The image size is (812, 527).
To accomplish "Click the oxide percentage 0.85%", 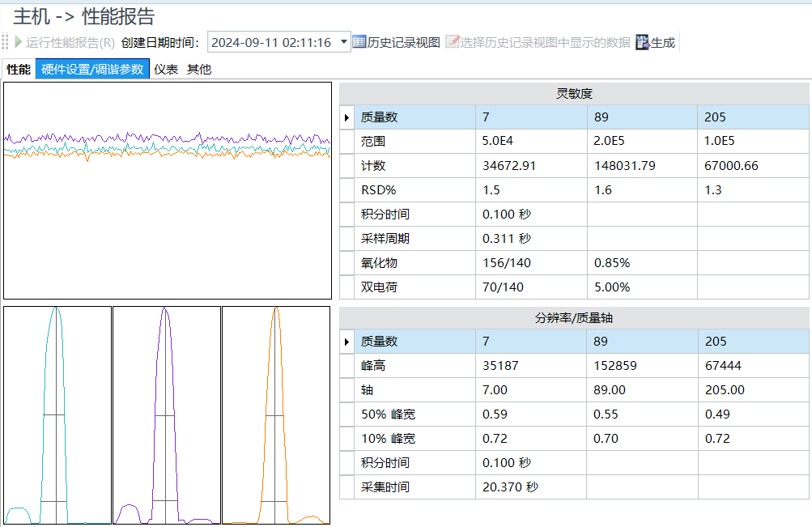I will (x=611, y=263).
